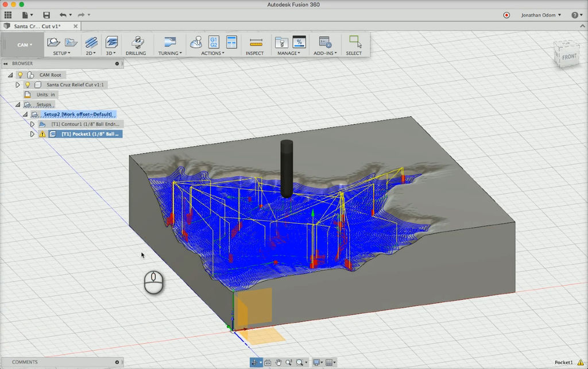Screen dimensions: 588x369
Task: Expand the Contour1 operation node
Action: click(x=32, y=124)
